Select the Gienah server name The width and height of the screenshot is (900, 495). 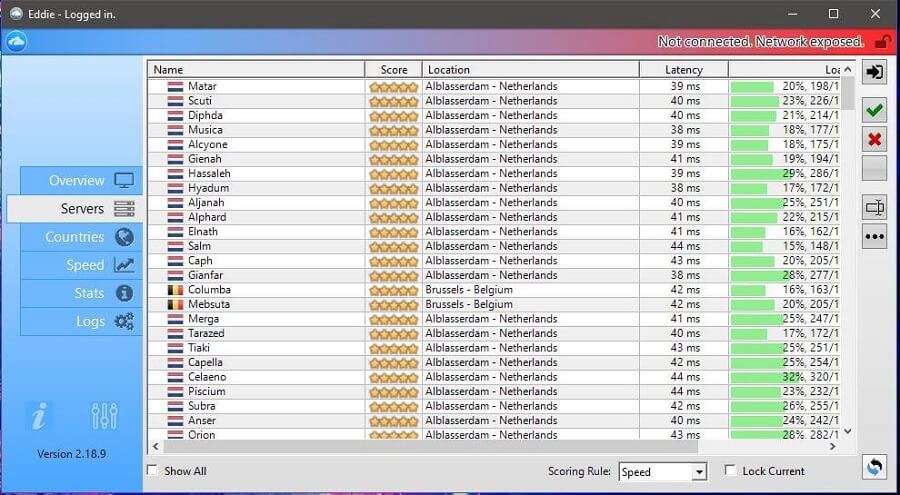pos(204,158)
